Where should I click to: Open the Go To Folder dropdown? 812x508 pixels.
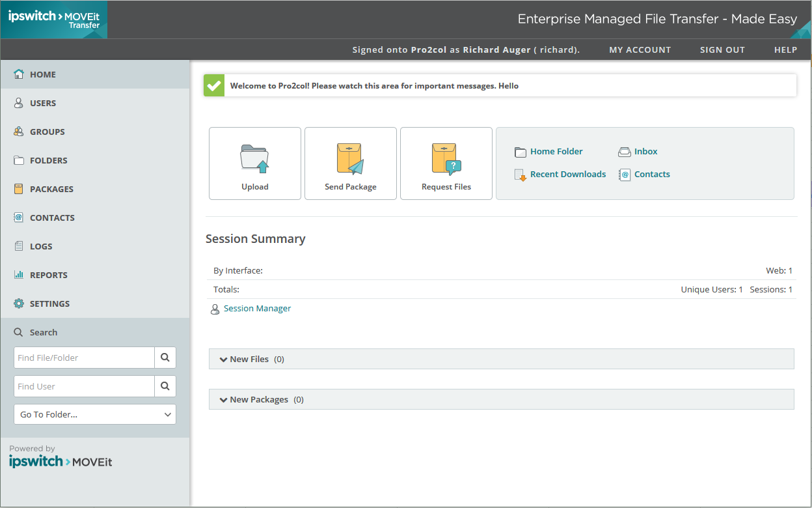pos(95,414)
